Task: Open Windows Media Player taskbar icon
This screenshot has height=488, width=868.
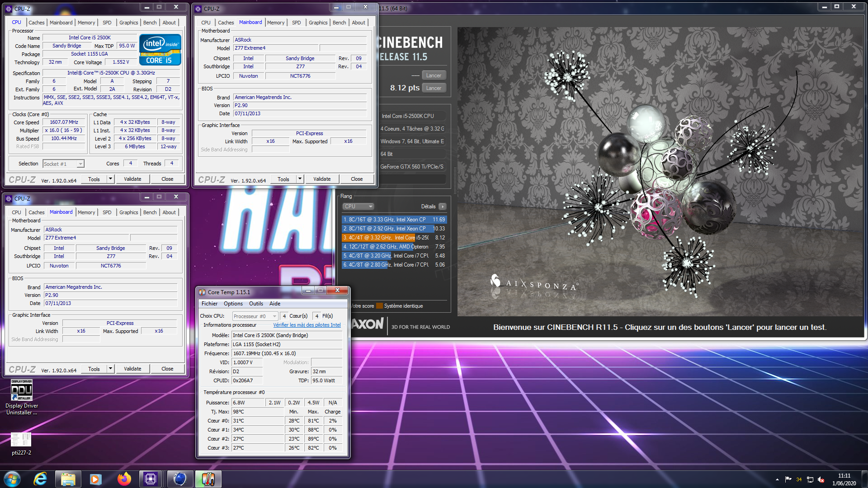Action: pos(96,479)
